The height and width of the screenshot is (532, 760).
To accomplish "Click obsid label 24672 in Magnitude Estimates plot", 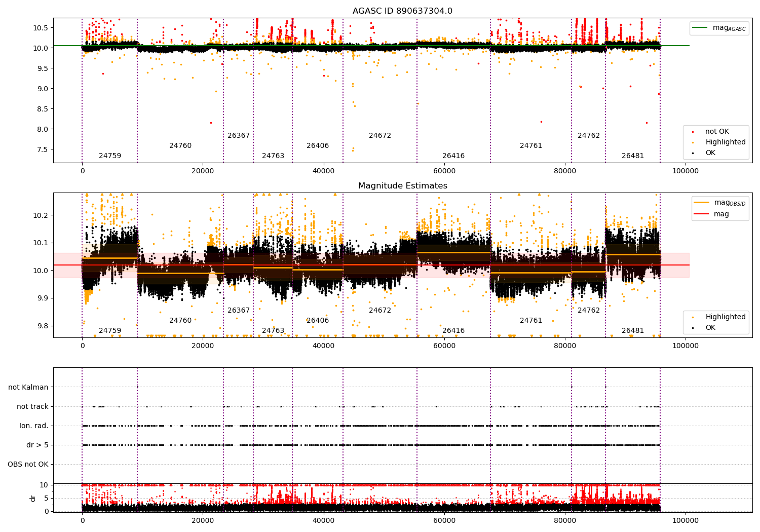I will [380, 311].
